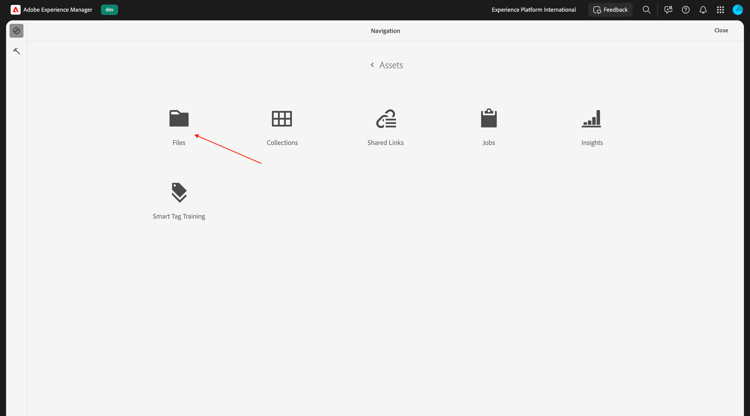Open the Jobs clipboard icon
The image size is (750, 416).
[489, 118]
